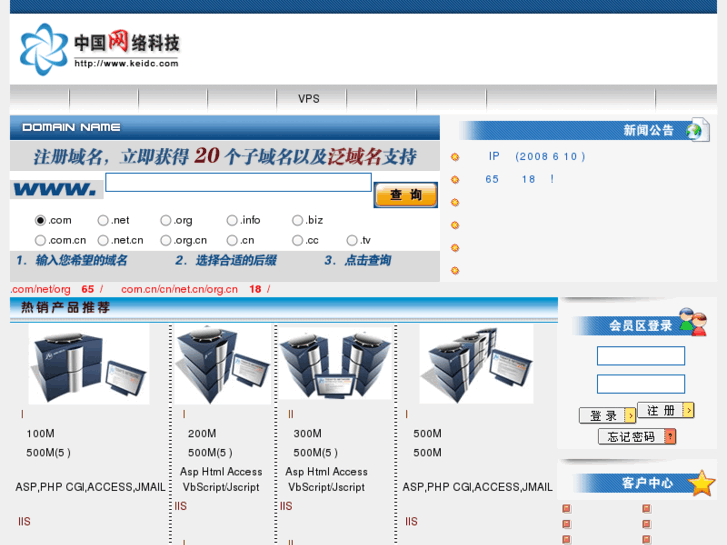Select the .net.cn radio button
The height and width of the screenshot is (545, 727).
click(103, 240)
